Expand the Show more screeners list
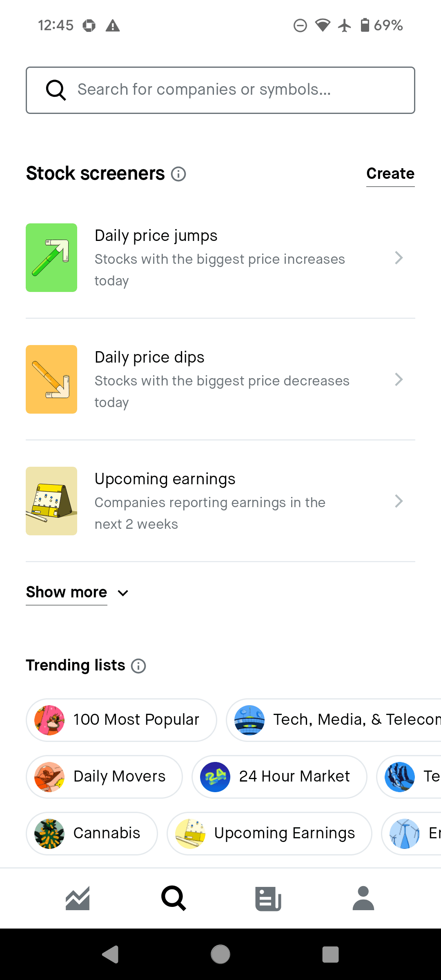 click(x=78, y=592)
